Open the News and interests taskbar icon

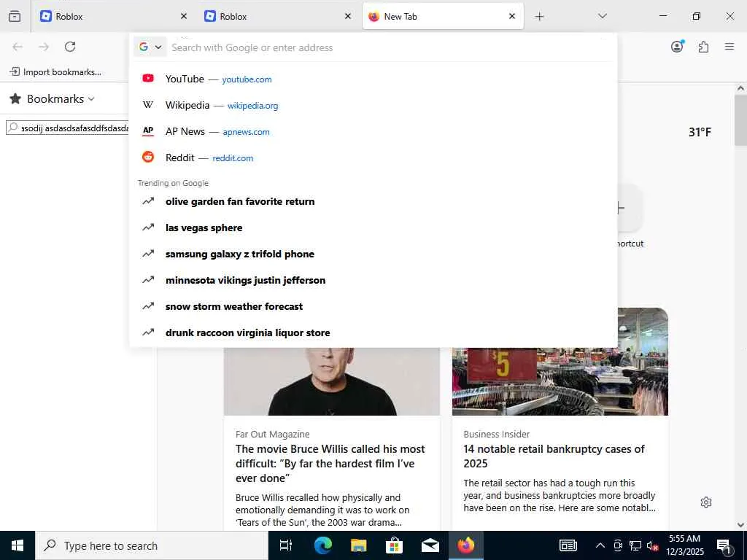coord(568,545)
